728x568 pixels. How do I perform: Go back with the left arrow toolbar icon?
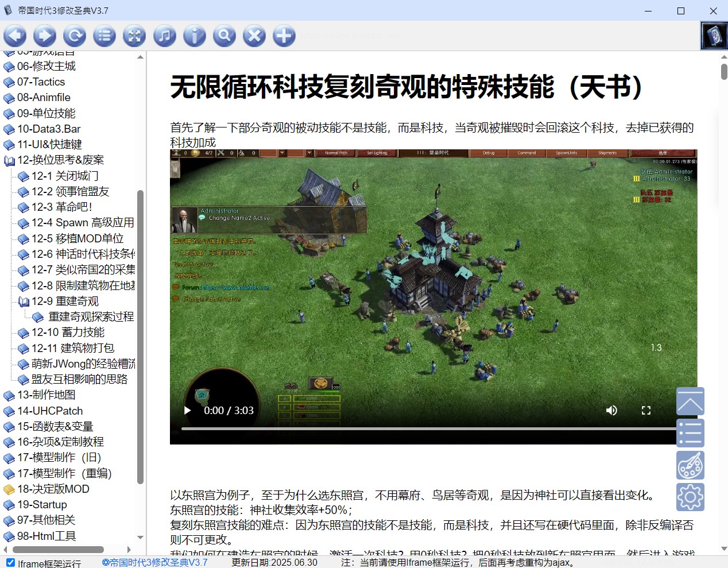point(15,36)
